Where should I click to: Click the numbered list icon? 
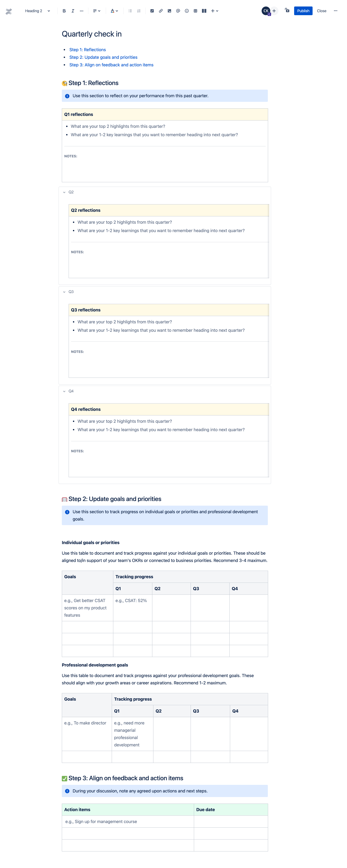(x=139, y=11)
